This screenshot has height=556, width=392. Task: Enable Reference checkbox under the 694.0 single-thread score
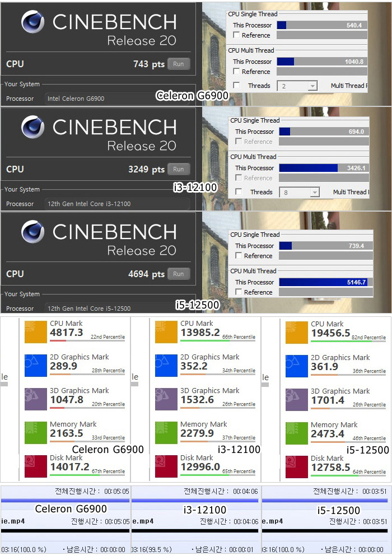[239, 142]
